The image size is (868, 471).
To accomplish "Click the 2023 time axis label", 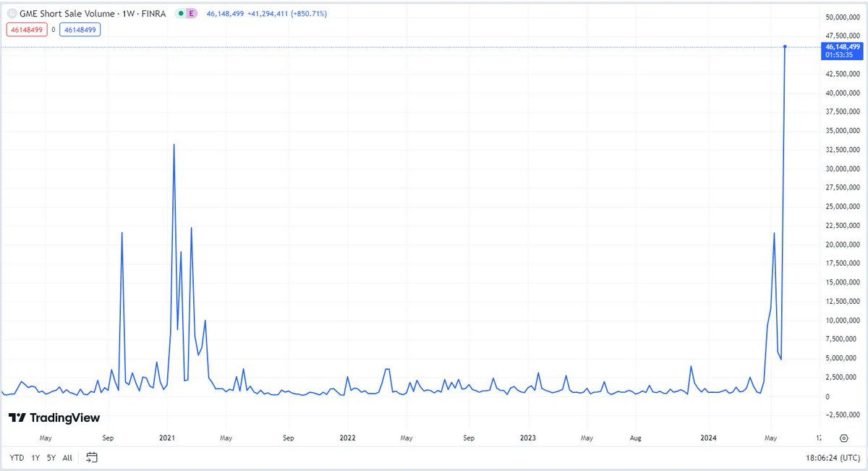I will 528,438.
